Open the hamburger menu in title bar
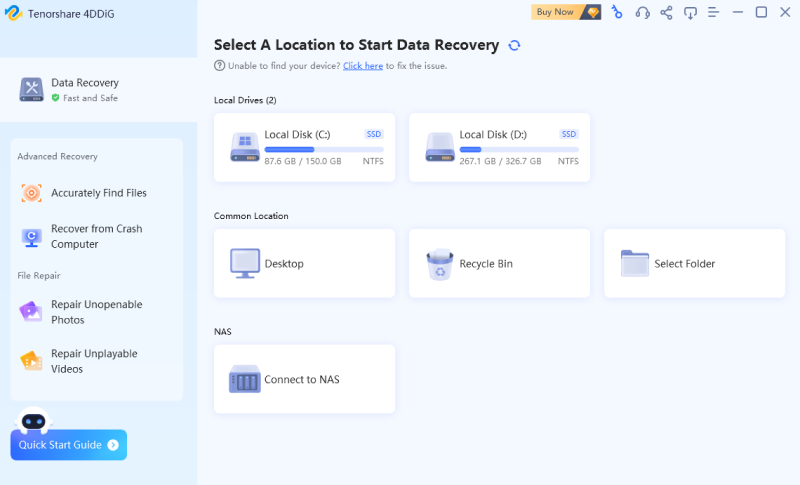The width and height of the screenshot is (800, 485). coord(714,12)
